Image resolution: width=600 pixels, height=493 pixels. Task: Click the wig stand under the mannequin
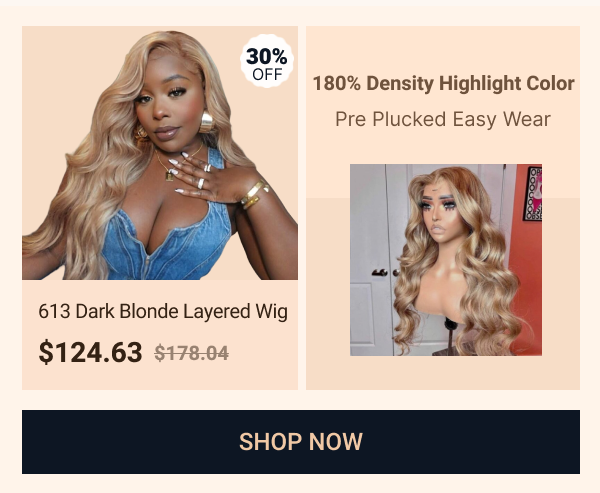click(x=451, y=338)
